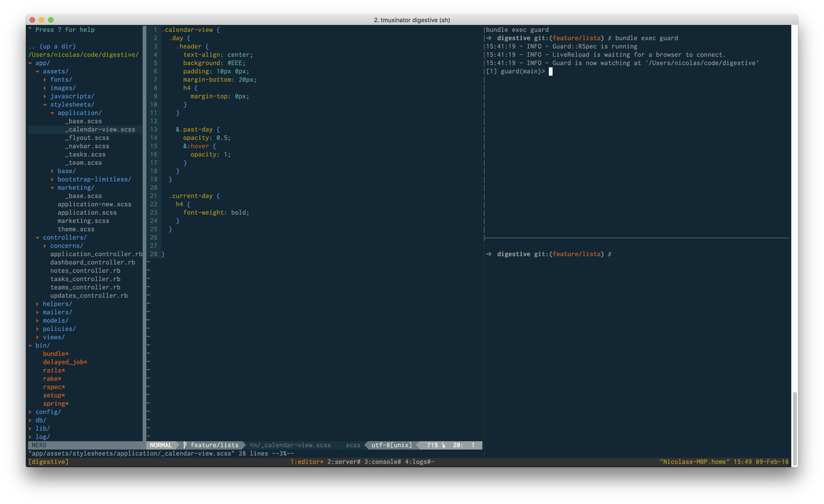Expand the fonts/ folder in NERDTree
The width and height of the screenshot is (824, 504).
pyautogui.click(x=45, y=80)
